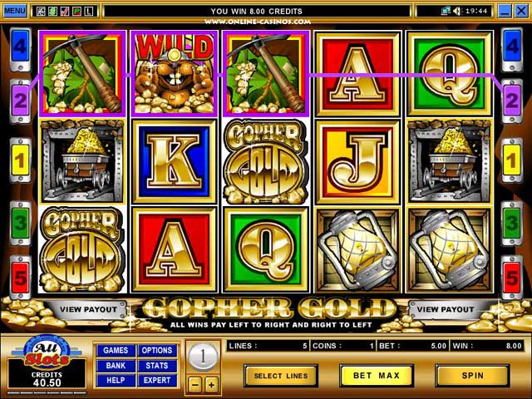Mute sound using the speaker icon
Image resolution: width=532 pixels, height=399 pixels.
coord(457,11)
